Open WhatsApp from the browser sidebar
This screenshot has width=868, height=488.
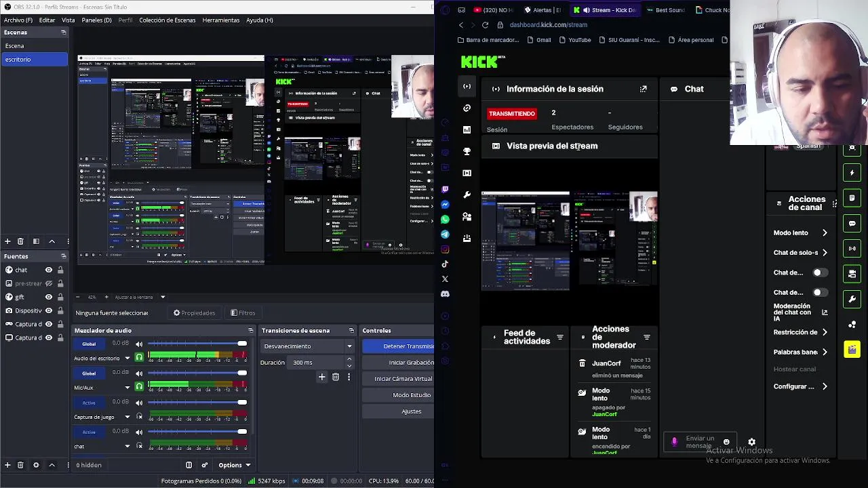[445, 220]
